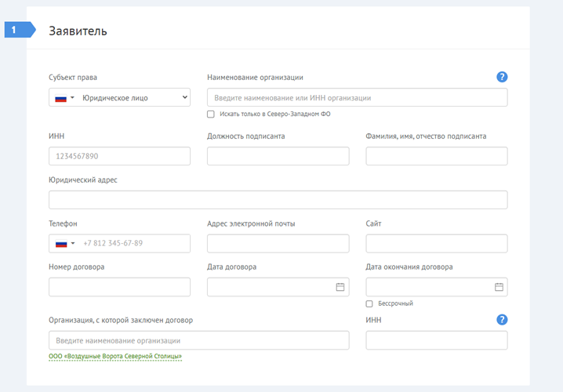Click the Номер договора label
The height and width of the screenshot is (392, 563).
coord(77,267)
